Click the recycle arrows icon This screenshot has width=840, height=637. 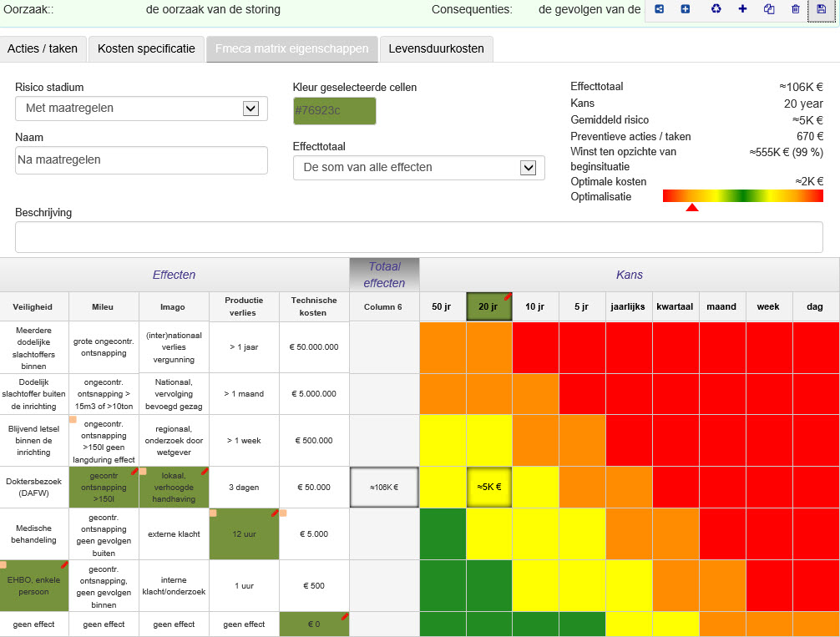[716, 9]
